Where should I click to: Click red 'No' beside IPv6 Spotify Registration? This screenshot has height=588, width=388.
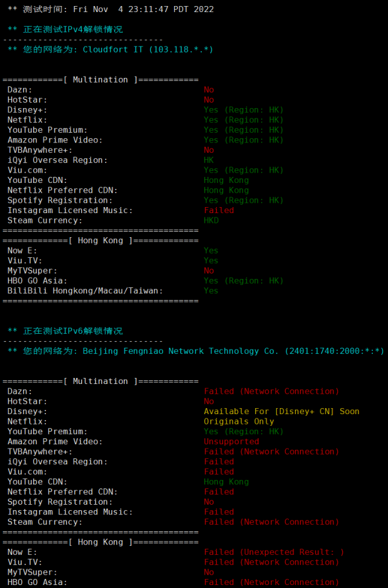coord(209,502)
